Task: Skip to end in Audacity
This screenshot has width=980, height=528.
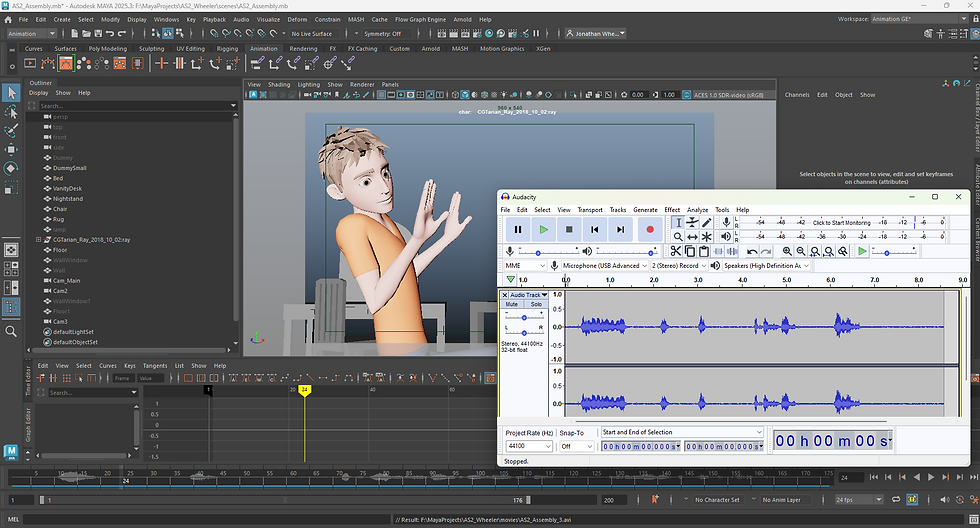Action: [x=620, y=229]
